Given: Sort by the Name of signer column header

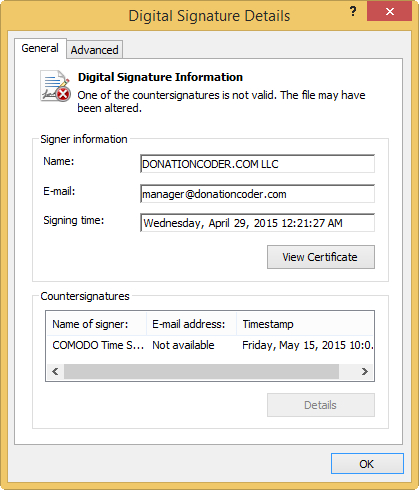Looking at the screenshot, I should pyautogui.click(x=97, y=324).
